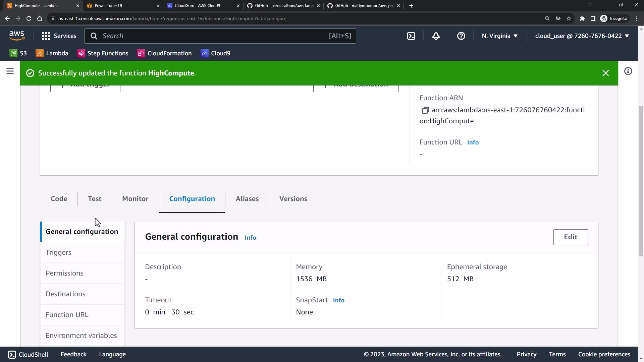
Task: Open the Services grid menu
Action: 46,36
